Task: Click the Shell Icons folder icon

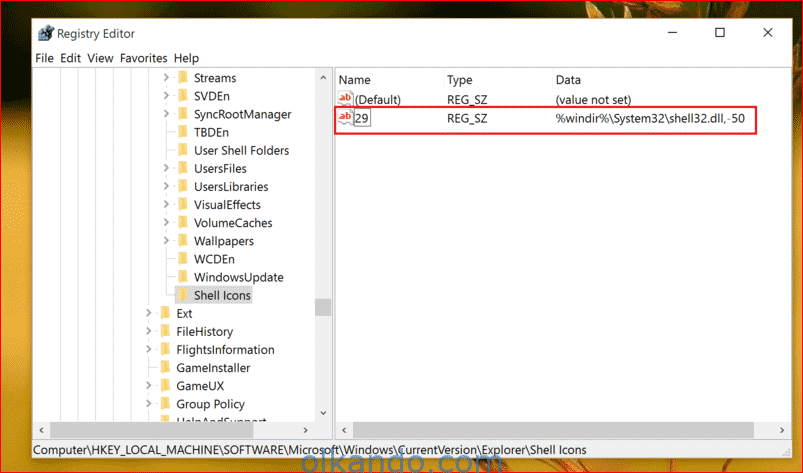Action: coord(182,295)
